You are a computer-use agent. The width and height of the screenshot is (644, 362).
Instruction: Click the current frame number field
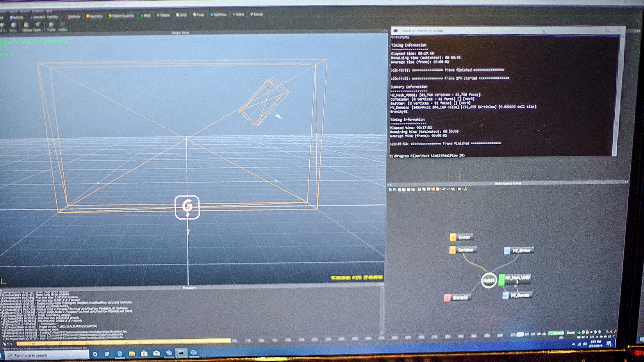click(x=520, y=334)
